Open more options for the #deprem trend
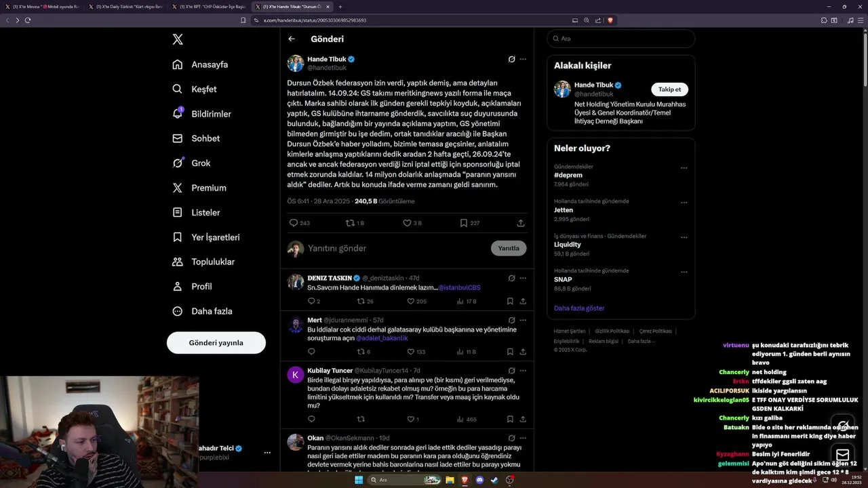The image size is (868, 488). point(684,167)
